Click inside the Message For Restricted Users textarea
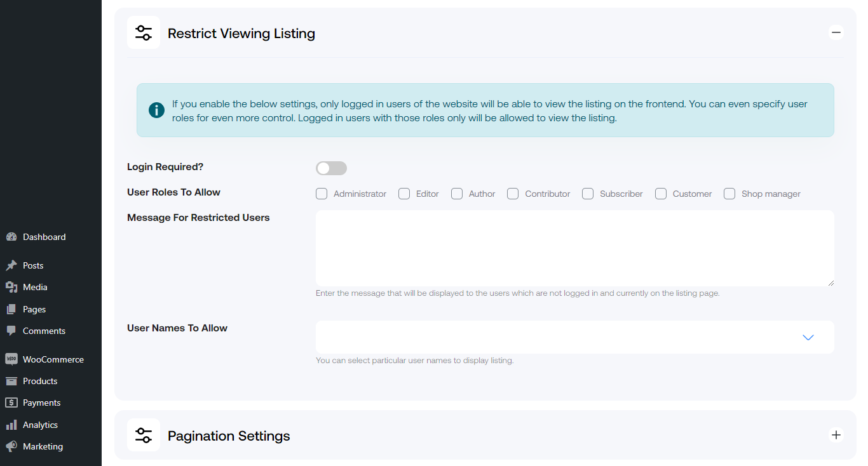 pyautogui.click(x=574, y=248)
